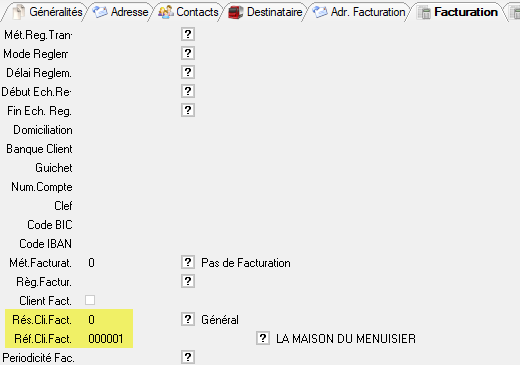Viewport: 520px width, 365px height.
Task: Open lookup help for Periodicité Fac.
Action: point(188,357)
